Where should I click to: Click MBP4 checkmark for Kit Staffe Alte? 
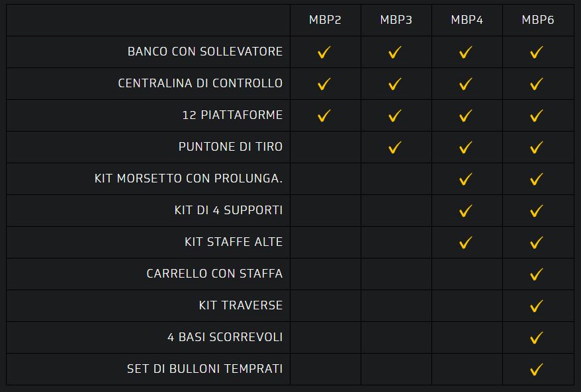click(466, 243)
